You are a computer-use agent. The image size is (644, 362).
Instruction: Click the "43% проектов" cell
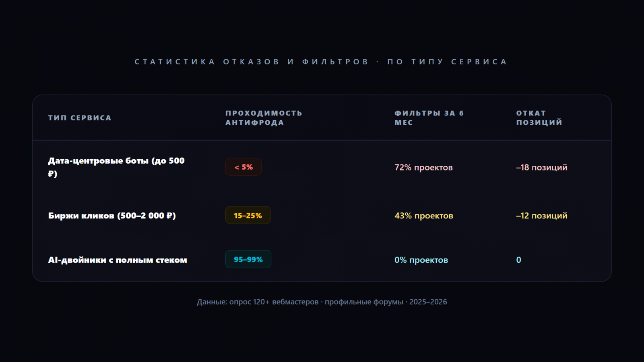[x=424, y=216]
